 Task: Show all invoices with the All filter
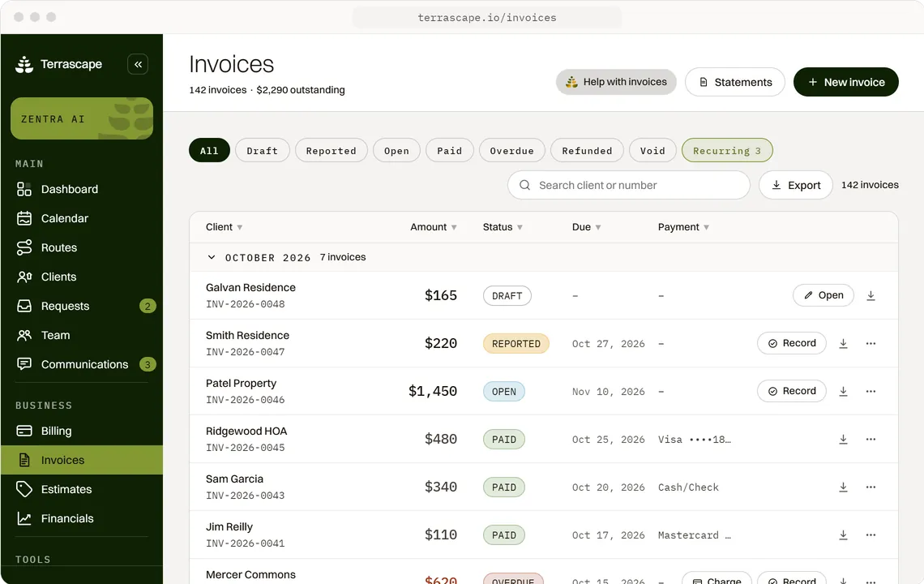[209, 150]
